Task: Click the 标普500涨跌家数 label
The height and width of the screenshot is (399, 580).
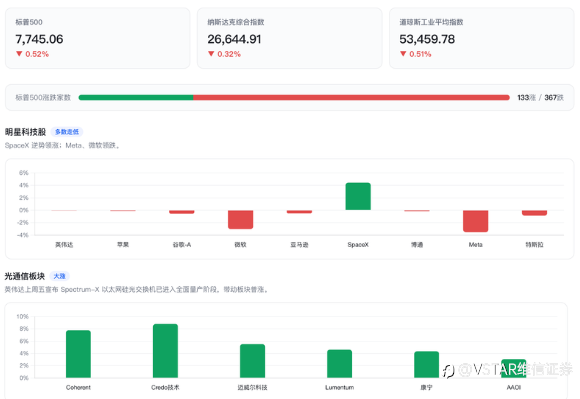Action: [43, 98]
